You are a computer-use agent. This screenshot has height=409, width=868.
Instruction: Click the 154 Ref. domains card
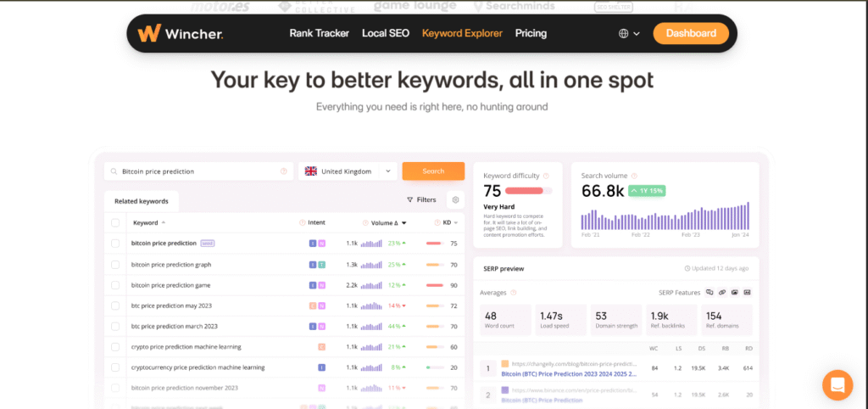click(x=726, y=320)
